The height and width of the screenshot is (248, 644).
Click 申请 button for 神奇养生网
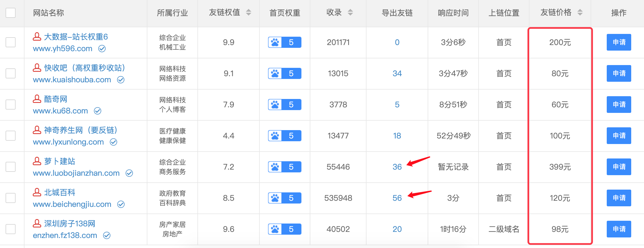619,136
